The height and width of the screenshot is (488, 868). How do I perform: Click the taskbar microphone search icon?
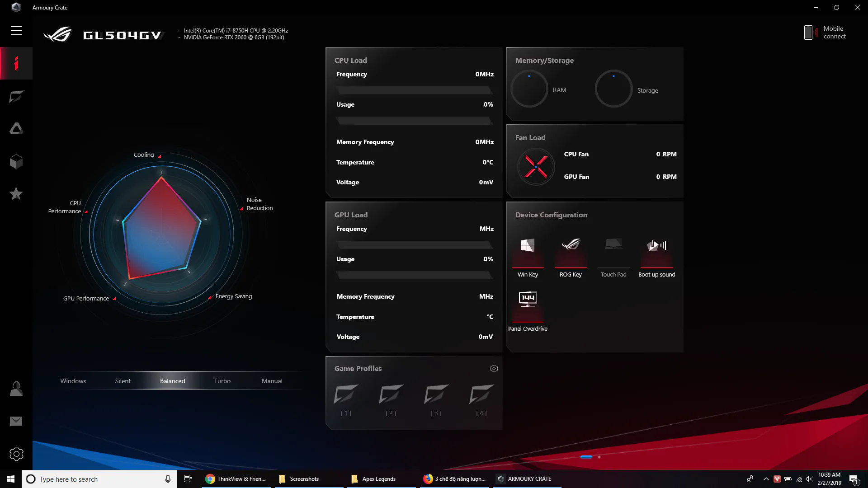tap(168, 479)
